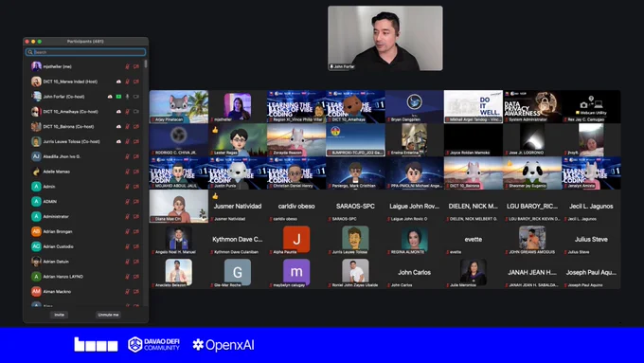Click System Administrator Data Privacy Awareness tile
Viewport: 644px width, 363px height.
point(532,107)
